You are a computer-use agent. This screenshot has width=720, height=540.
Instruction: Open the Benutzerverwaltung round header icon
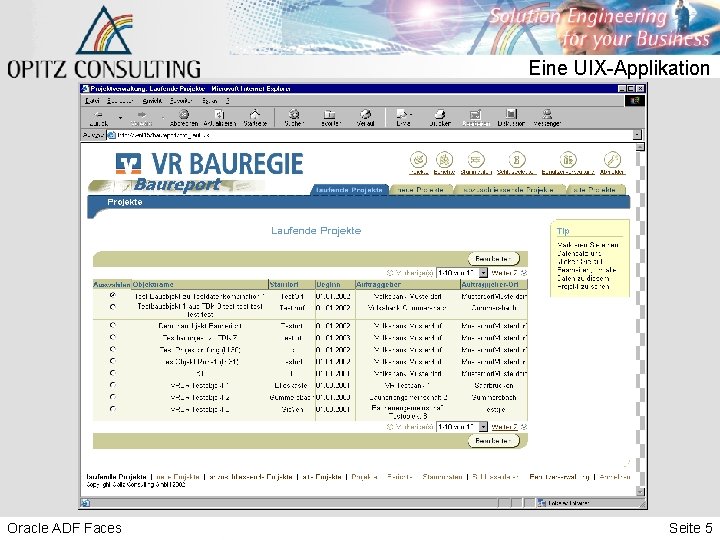tap(568, 160)
